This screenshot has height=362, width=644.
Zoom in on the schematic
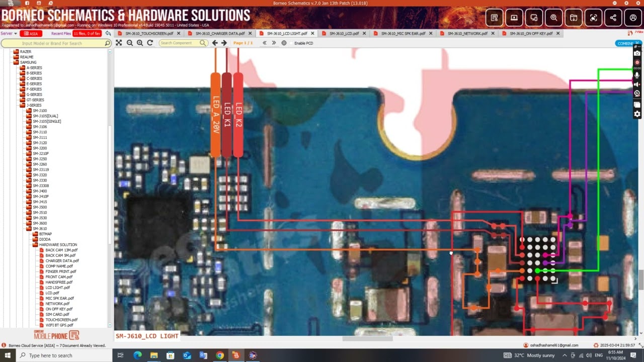140,43
